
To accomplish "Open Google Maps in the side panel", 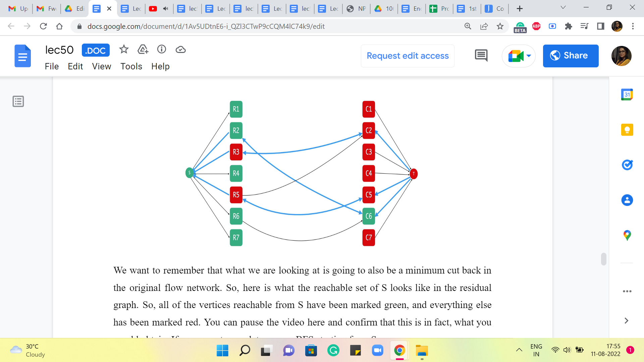I will click(627, 235).
